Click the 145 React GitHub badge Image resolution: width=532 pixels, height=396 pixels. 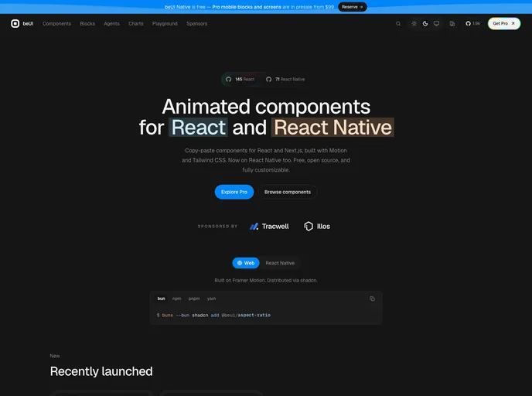[240, 79]
